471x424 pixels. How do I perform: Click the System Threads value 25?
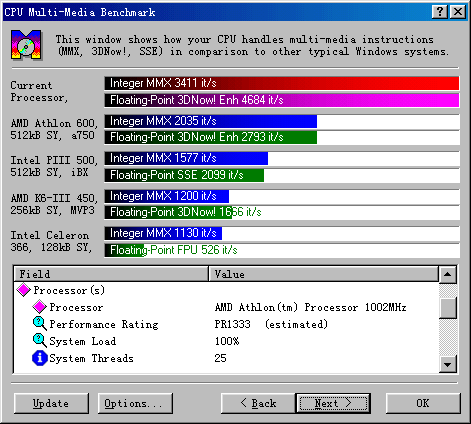(x=220, y=358)
